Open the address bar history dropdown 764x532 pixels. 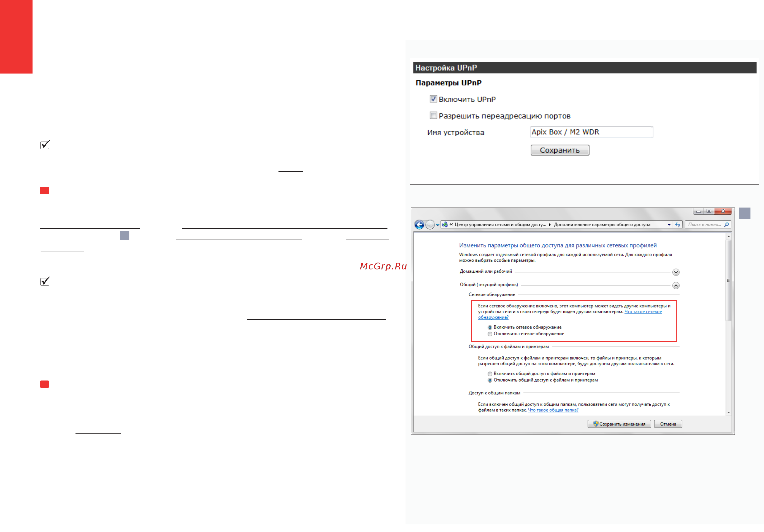tap(669, 225)
